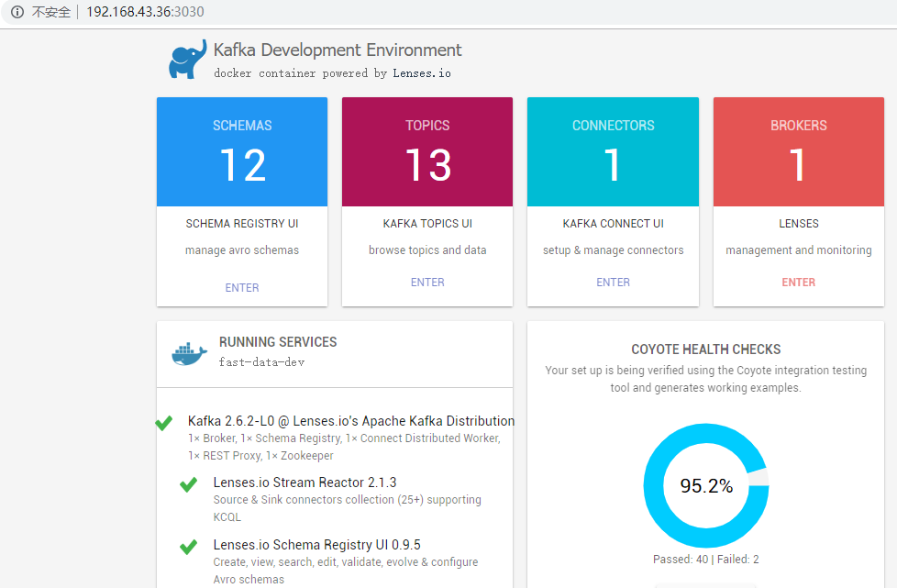Click green checkmark beside Kafka 2.6.2-L0
The height and width of the screenshot is (588, 897).
pos(163,423)
